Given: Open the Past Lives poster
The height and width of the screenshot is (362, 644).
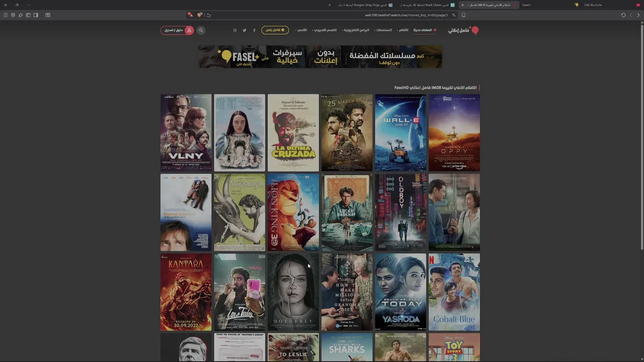Looking at the screenshot, I should pos(454,212).
